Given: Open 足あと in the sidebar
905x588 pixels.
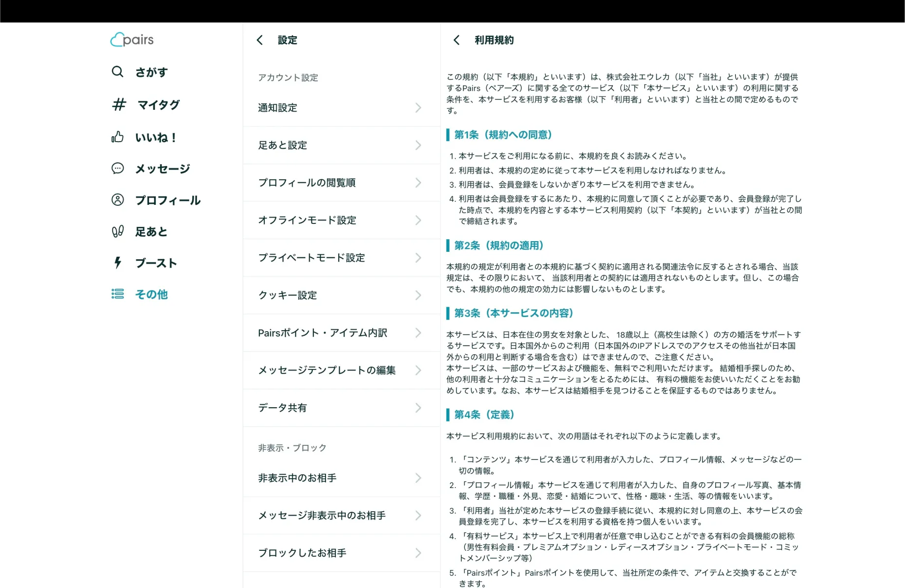Looking at the screenshot, I should click(x=151, y=231).
